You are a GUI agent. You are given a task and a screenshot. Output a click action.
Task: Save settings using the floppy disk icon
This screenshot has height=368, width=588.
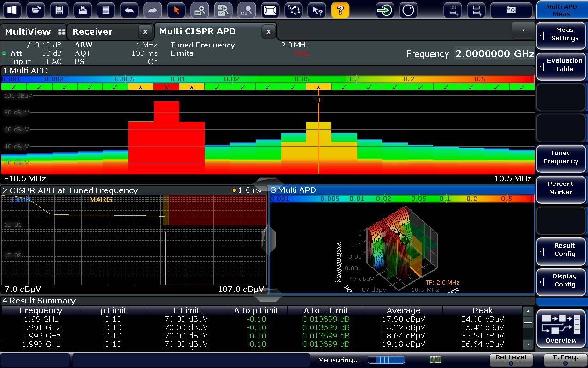[59, 10]
